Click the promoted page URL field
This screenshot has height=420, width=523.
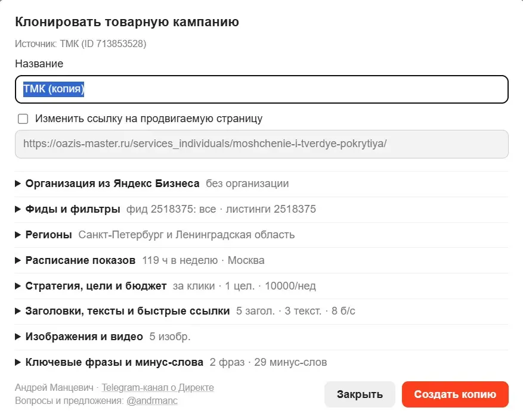(x=261, y=144)
